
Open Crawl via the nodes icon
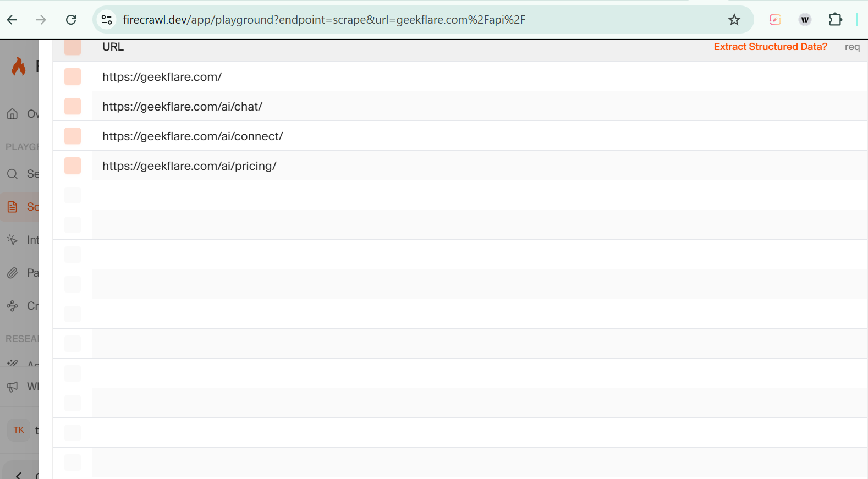[13, 306]
